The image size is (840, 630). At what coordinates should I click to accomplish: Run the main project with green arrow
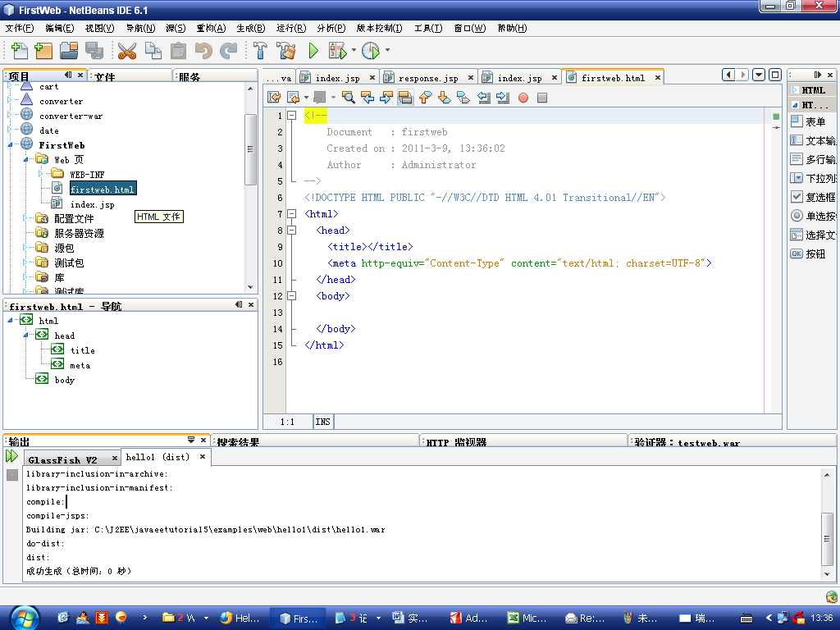tap(313, 51)
